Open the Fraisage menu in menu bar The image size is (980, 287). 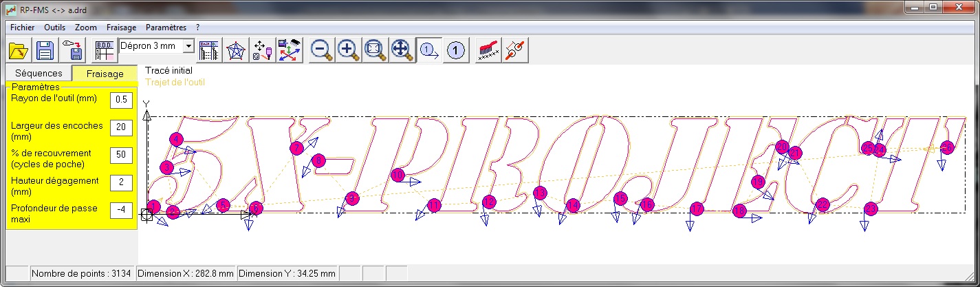(121, 28)
